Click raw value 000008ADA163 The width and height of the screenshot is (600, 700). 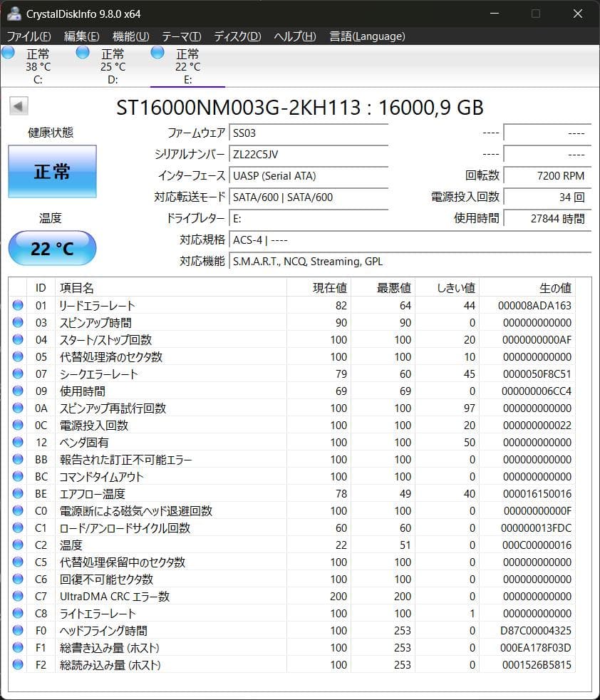click(534, 305)
